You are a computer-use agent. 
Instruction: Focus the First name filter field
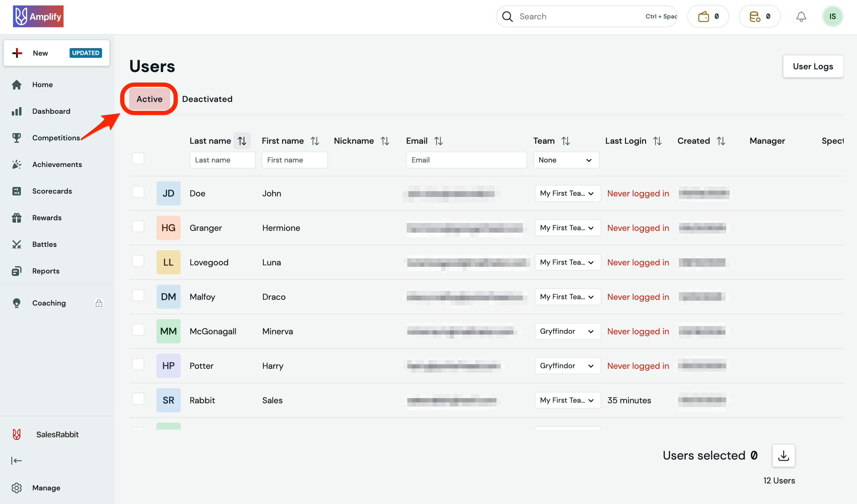click(294, 160)
